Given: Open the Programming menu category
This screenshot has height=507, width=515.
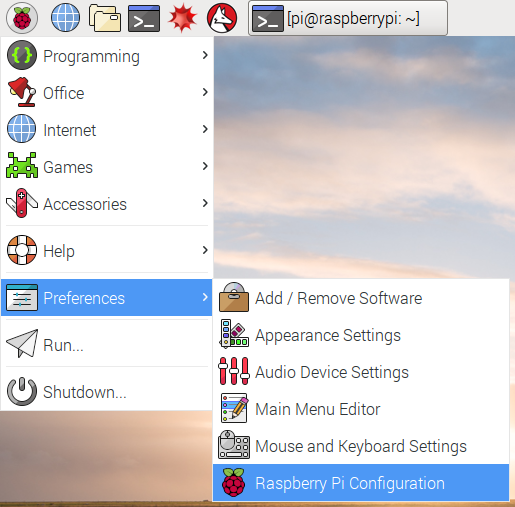Looking at the screenshot, I should click(x=107, y=55).
